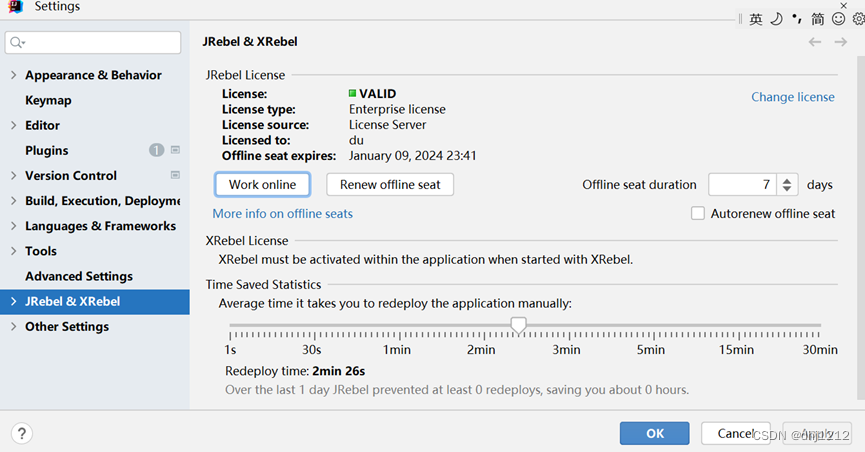Click the Plugins update count badge
Image resolution: width=865 pixels, height=452 pixels.
point(156,150)
